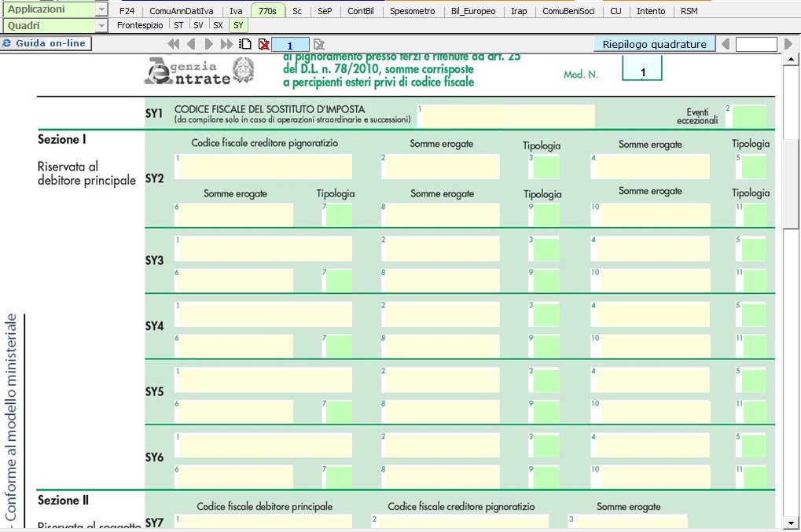This screenshot has width=801, height=532.
Task: Click SY5 Tipologia field 7
Action: [x=339, y=412]
